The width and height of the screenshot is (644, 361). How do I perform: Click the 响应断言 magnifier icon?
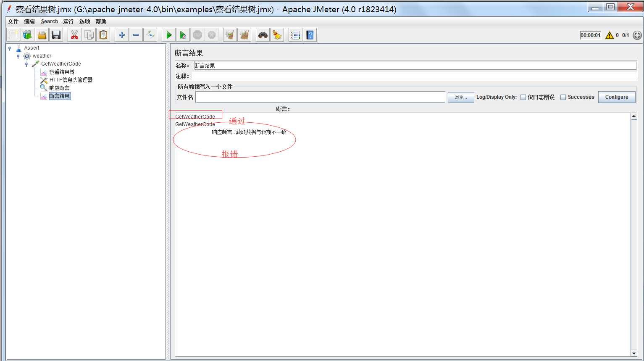[44, 88]
